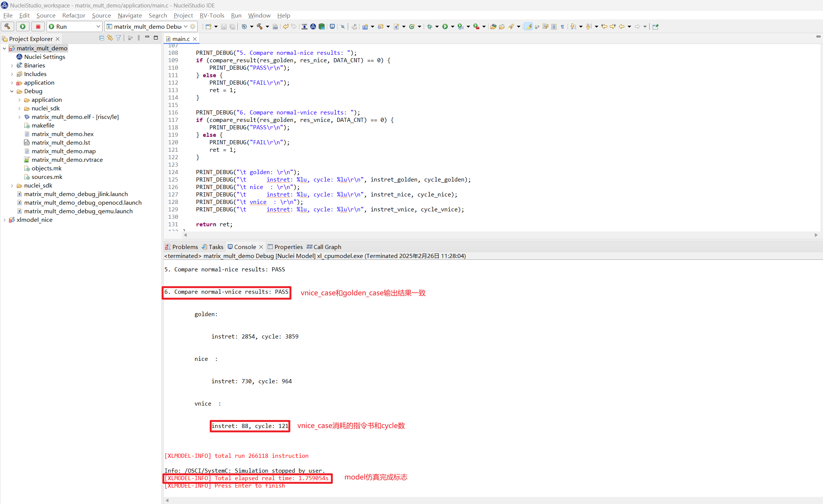Click the launch configuration gear icon

point(193,26)
